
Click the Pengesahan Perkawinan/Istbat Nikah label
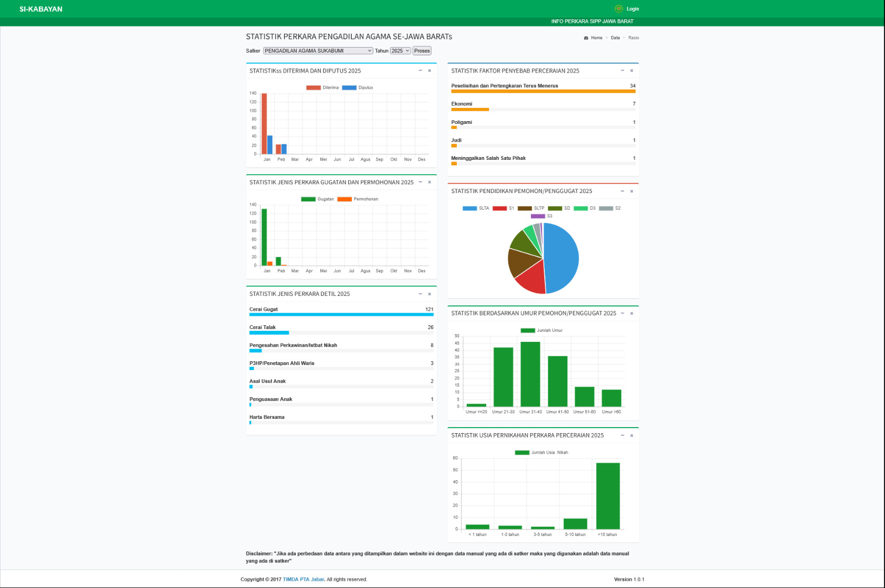(293, 345)
